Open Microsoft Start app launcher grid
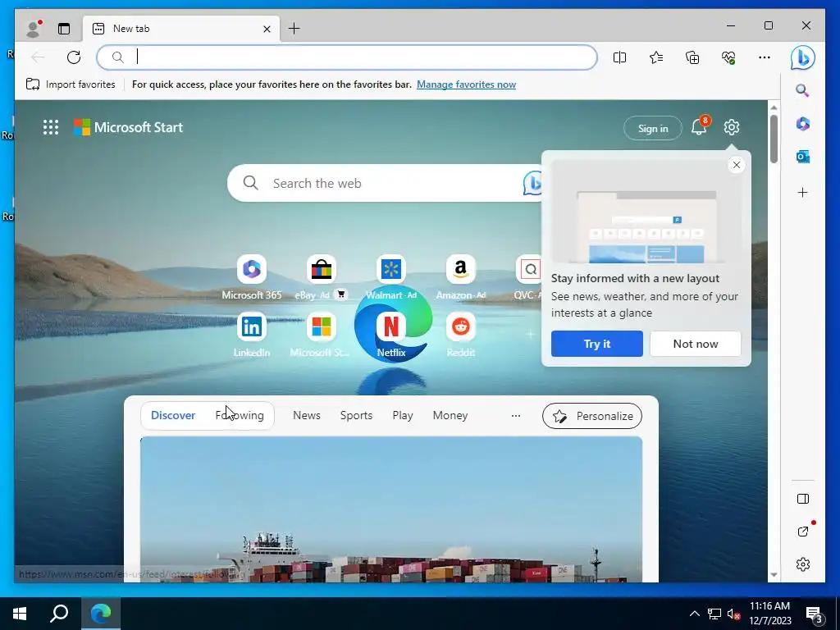Viewport: 840px width, 630px height. pyautogui.click(x=51, y=127)
